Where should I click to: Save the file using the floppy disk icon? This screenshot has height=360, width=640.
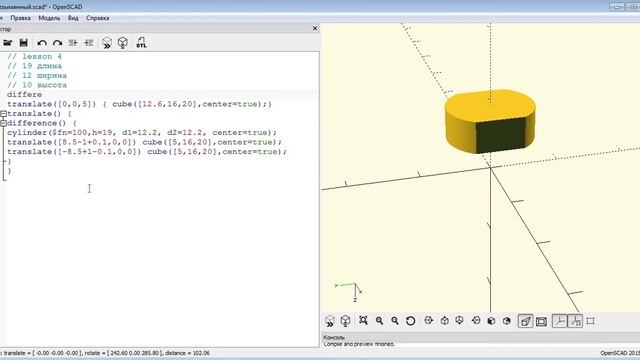[x=24, y=42]
